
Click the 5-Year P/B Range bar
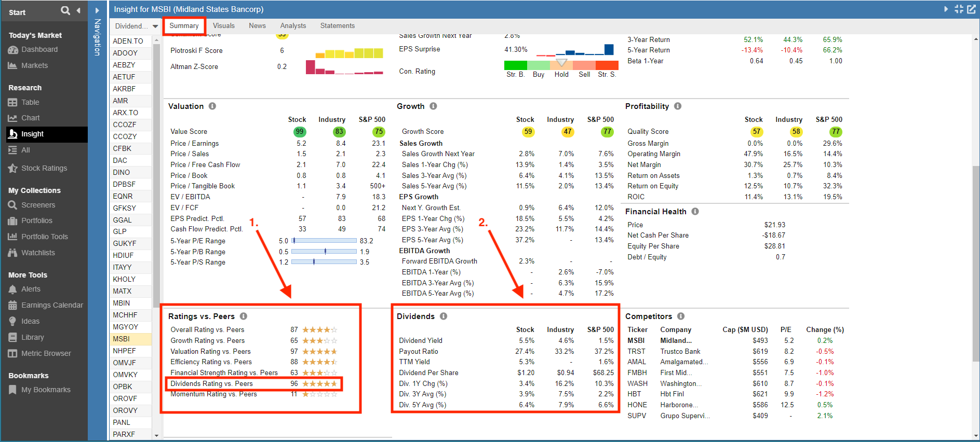point(324,251)
